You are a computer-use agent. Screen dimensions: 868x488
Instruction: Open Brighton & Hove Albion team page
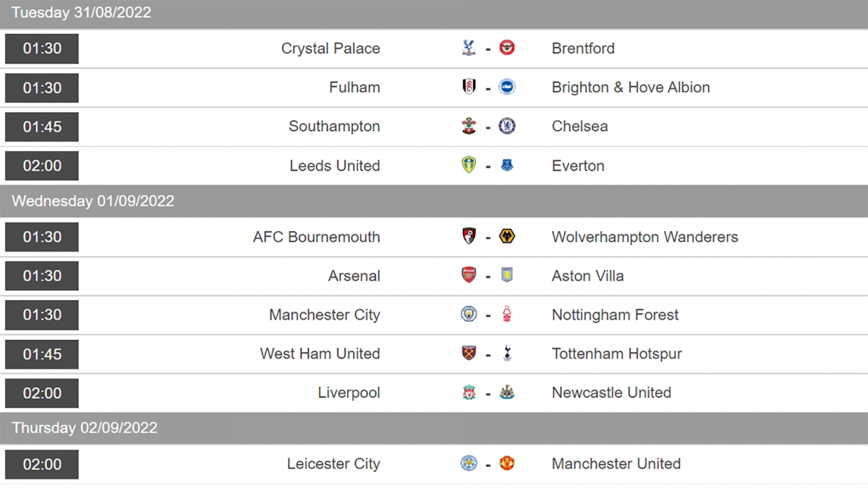click(631, 87)
